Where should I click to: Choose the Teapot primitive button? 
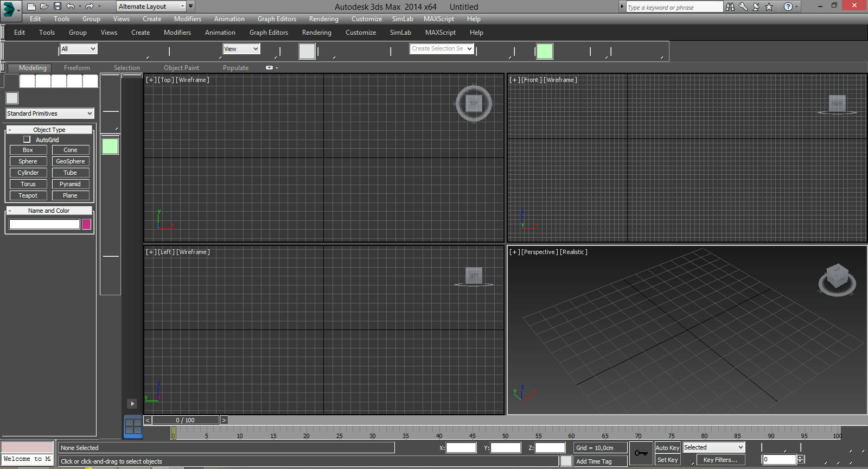28,195
